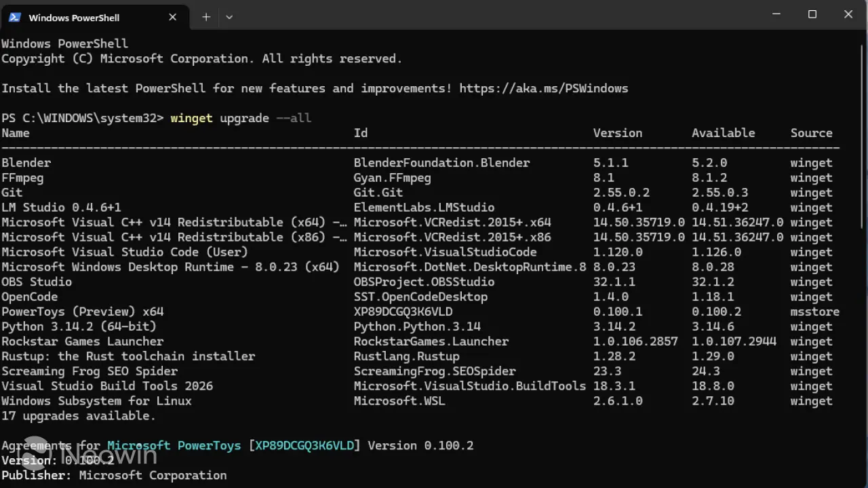Image resolution: width=868 pixels, height=488 pixels.
Task: Open a new terminal tab
Action: point(206,17)
